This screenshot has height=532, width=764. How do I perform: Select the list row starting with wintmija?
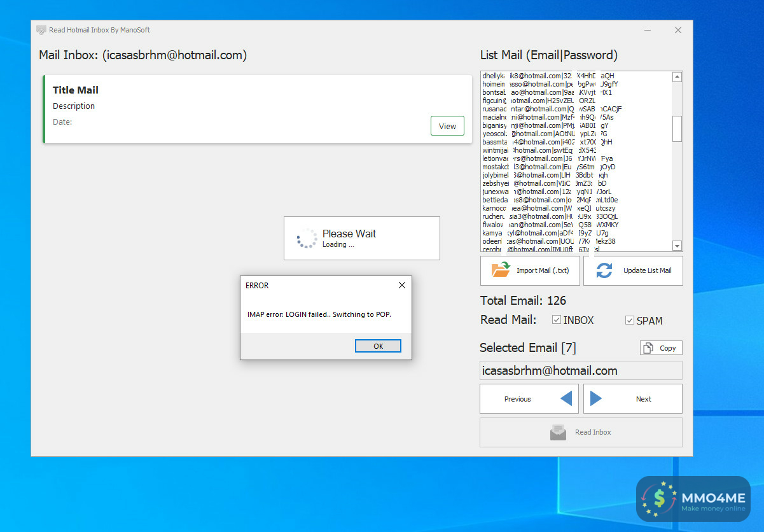pos(576,150)
